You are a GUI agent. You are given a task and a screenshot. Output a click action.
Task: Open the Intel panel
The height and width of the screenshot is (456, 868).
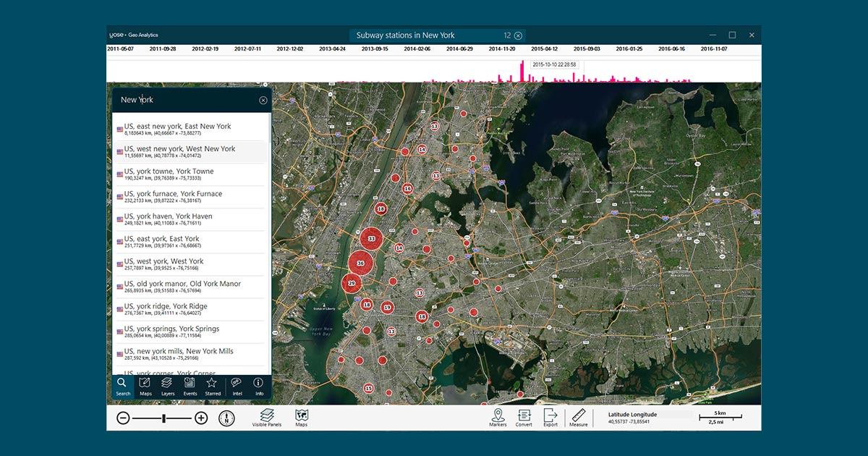(x=237, y=386)
